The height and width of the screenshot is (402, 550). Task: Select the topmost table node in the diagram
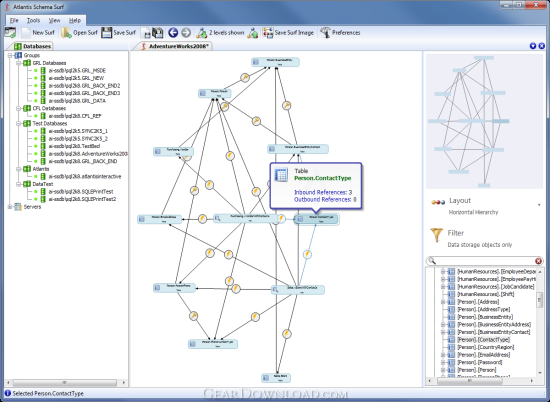[x=275, y=62]
